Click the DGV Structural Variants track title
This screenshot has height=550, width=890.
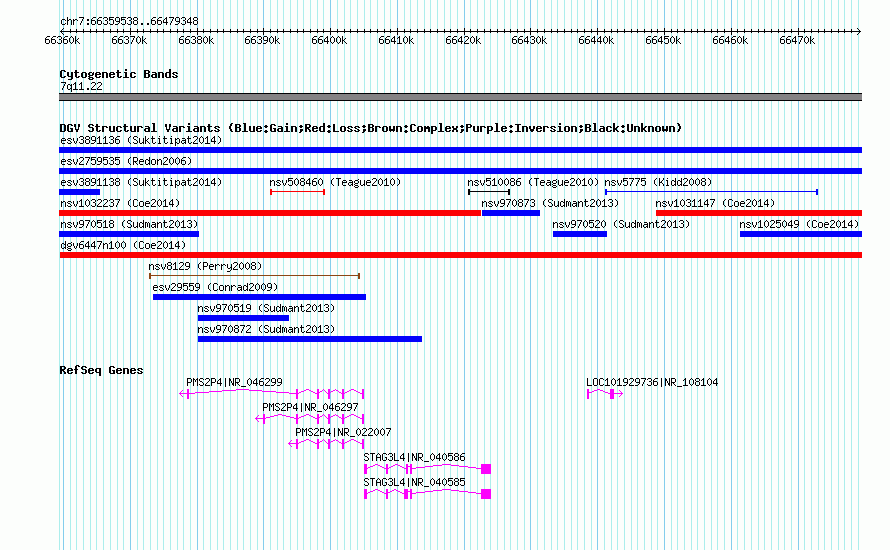[371, 128]
